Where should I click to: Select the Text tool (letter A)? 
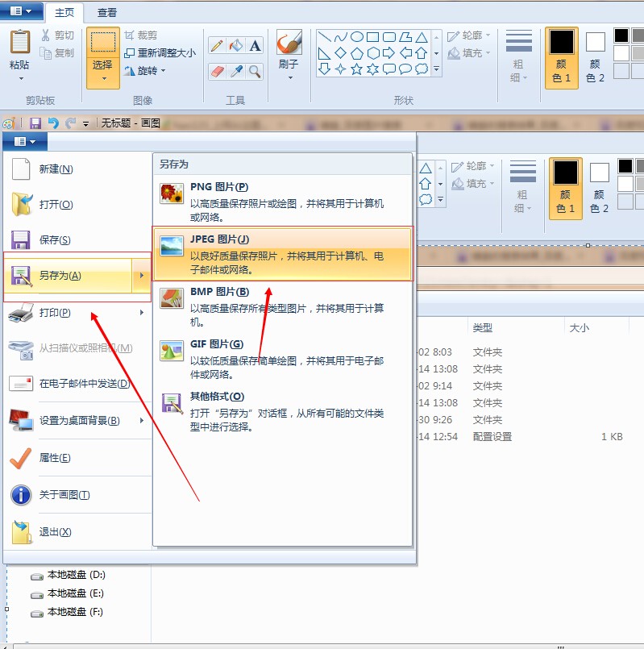click(x=255, y=46)
